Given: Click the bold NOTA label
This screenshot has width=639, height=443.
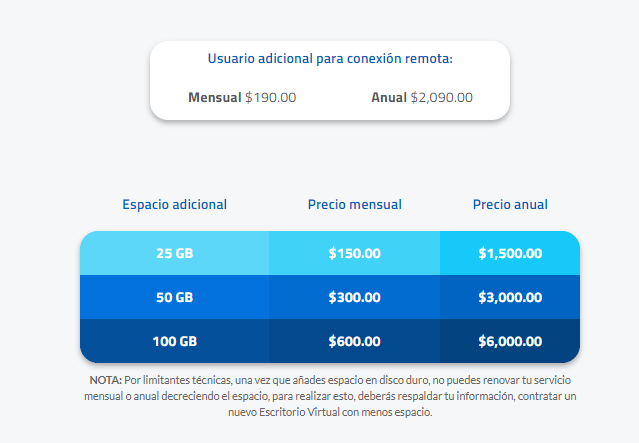Looking at the screenshot, I should 105,380.
